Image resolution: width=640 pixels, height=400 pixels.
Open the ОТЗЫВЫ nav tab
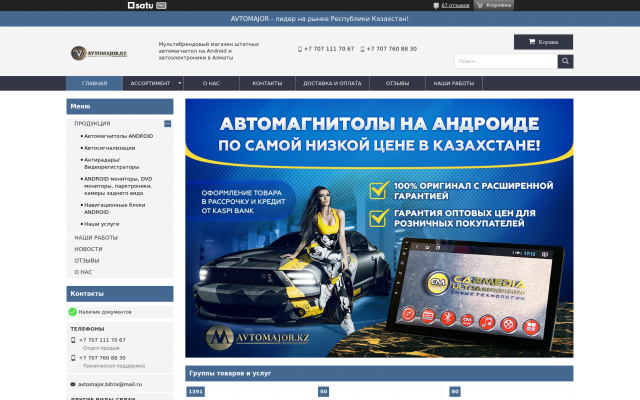pyautogui.click(x=397, y=83)
